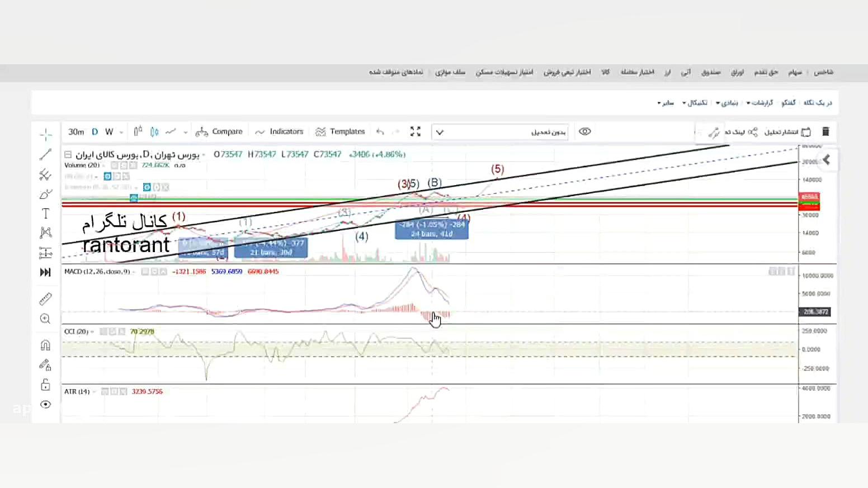
Task: Click the drawing pen icon in top toolbar
Action: (714, 132)
